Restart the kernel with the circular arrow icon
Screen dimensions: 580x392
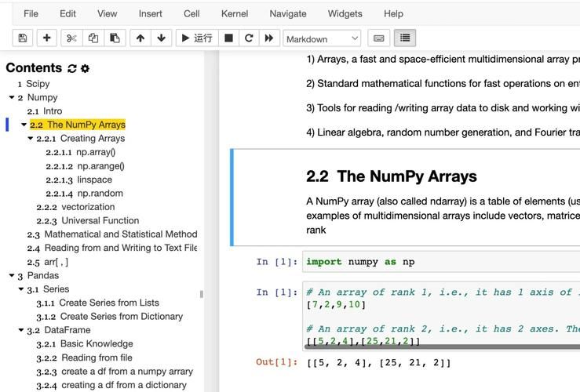tap(249, 38)
